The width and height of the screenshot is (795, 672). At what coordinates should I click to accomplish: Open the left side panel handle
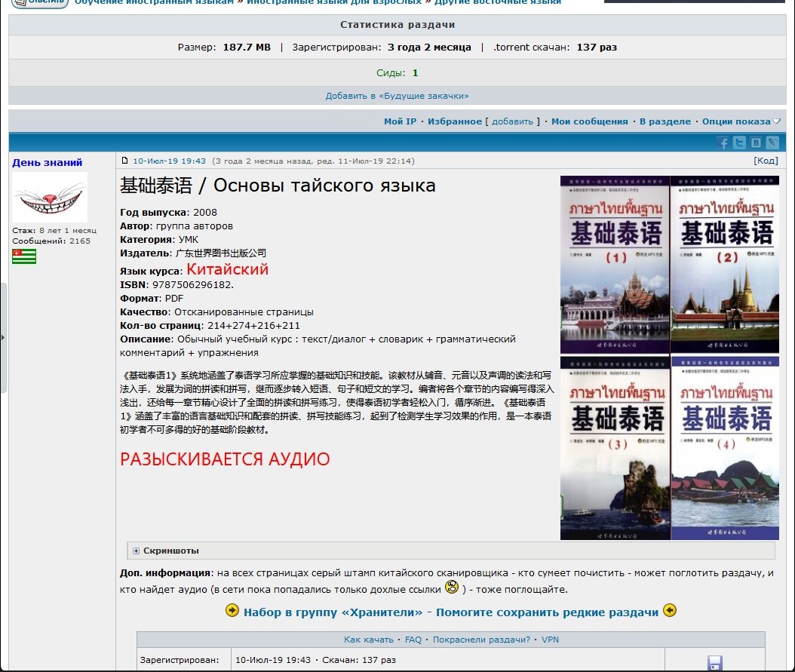(3, 338)
